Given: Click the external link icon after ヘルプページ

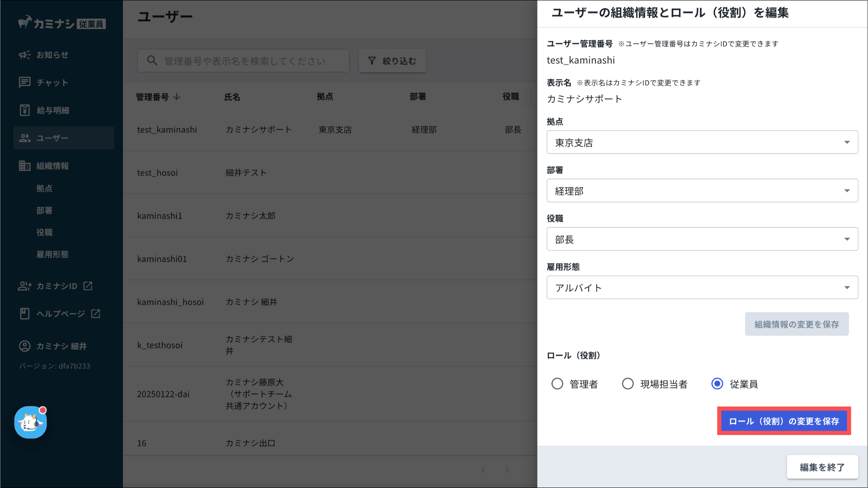Looking at the screenshot, I should coord(96,313).
